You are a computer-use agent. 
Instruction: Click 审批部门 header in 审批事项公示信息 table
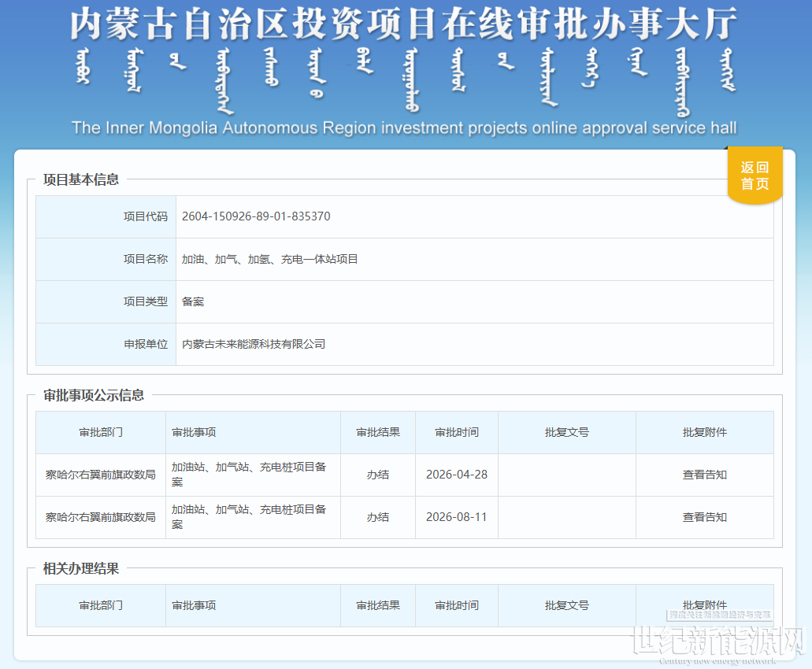coord(101,432)
